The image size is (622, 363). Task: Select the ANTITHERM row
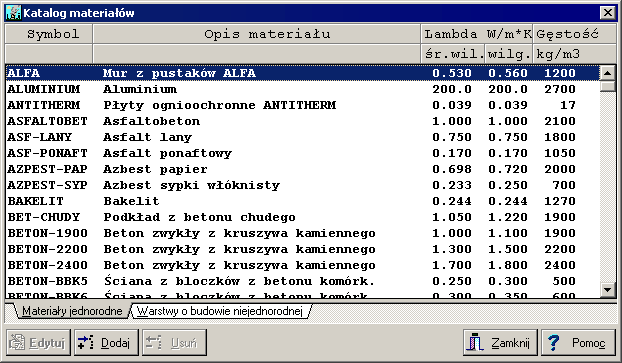(303, 105)
